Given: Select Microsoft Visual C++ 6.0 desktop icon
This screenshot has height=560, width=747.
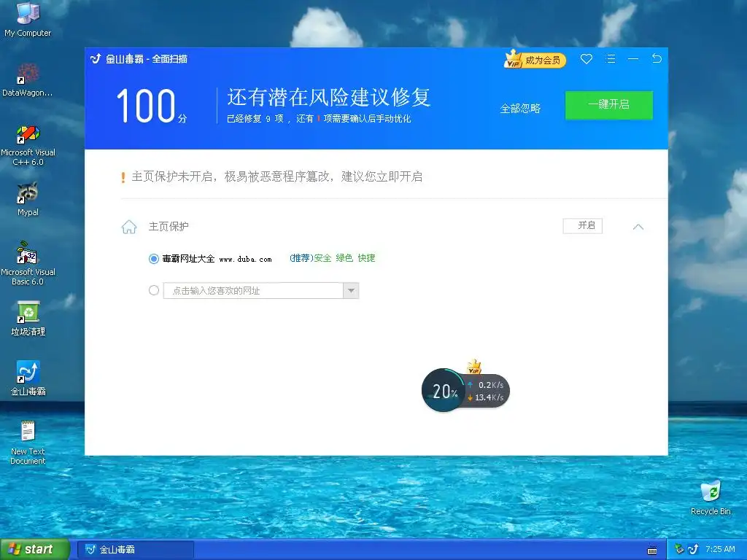Looking at the screenshot, I should pyautogui.click(x=28, y=145).
